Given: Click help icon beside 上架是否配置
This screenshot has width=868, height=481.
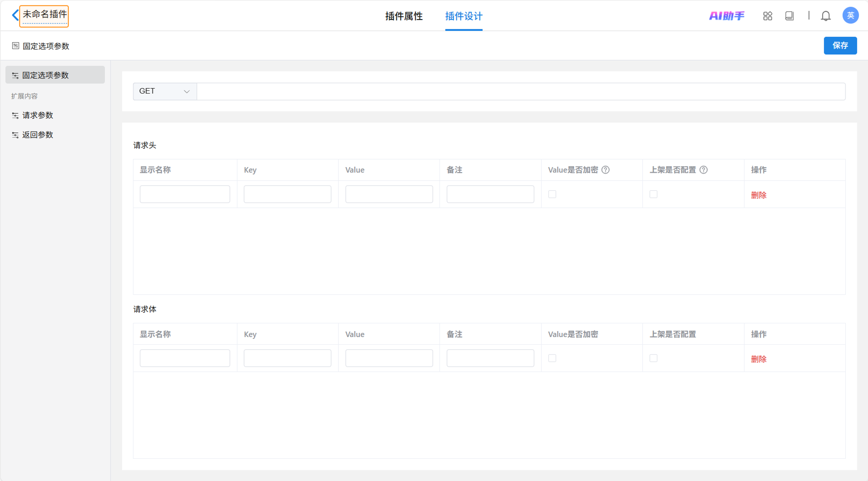Looking at the screenshot, I should point(703,170).
